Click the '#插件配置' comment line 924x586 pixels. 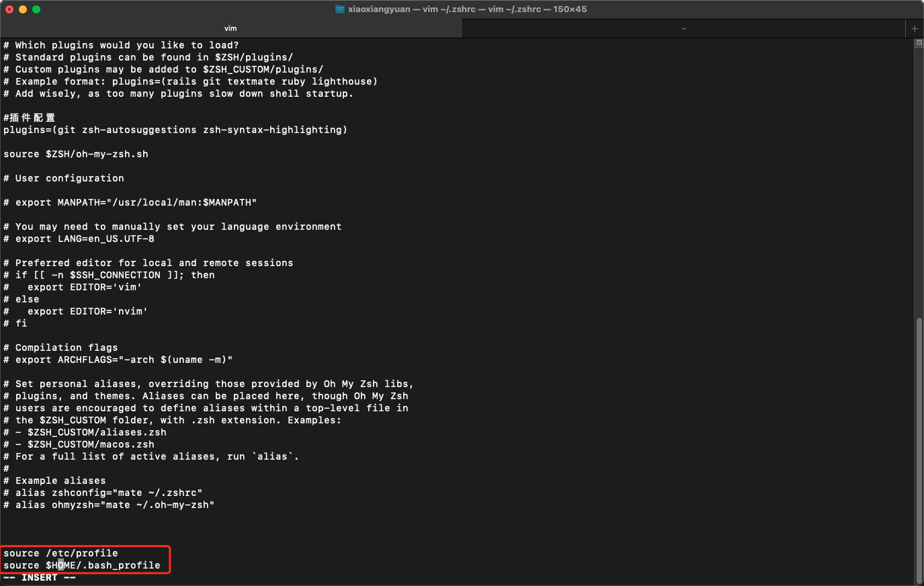tap(30, 118)
